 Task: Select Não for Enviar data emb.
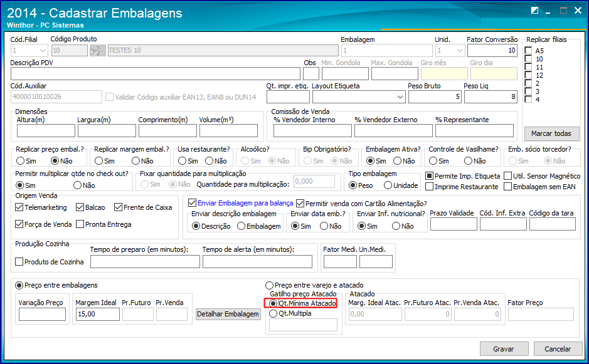coord(324,226)
